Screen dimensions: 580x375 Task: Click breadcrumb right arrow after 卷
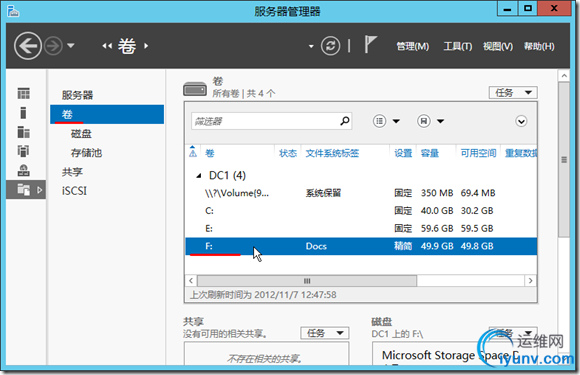(x=146, y=46)
